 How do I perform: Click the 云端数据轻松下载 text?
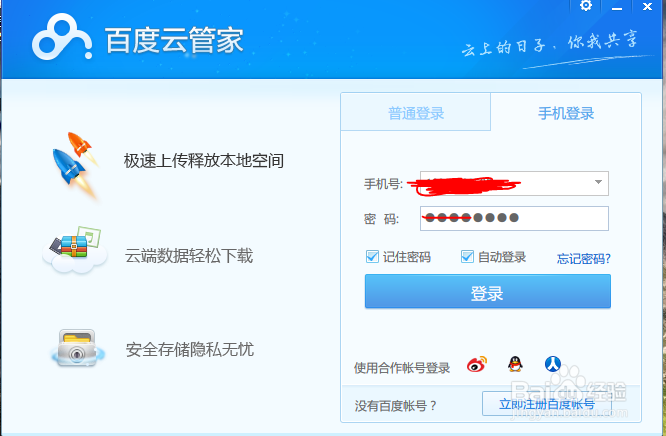189,256
